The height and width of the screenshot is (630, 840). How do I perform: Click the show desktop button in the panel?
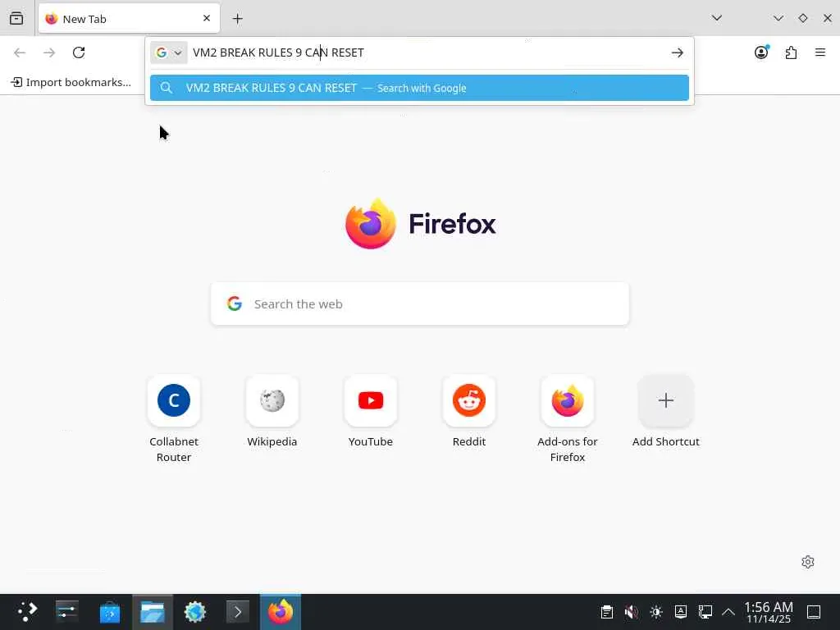tap(814, 612)
